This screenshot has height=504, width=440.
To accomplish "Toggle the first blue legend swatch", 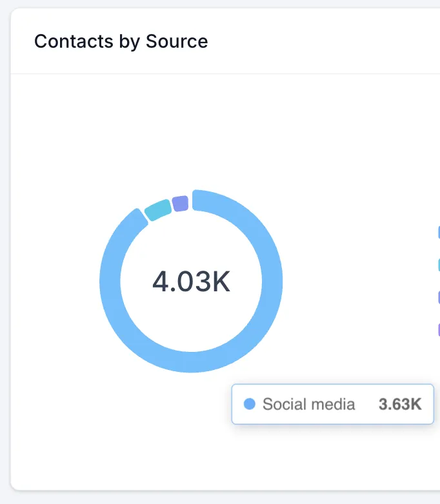I will click(x=438, y=233).
